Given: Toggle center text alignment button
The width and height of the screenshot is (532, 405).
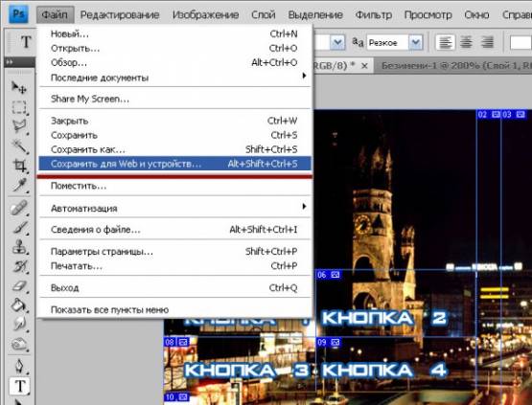Looking at the screenshot, I should click(x=467, y=43).
